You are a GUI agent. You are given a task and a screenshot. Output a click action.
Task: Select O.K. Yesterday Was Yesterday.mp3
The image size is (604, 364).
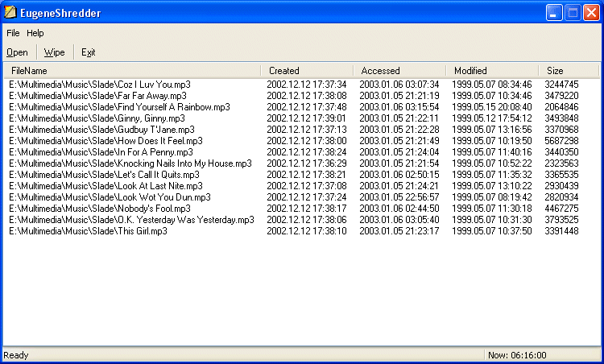click(x=131, y=220)
